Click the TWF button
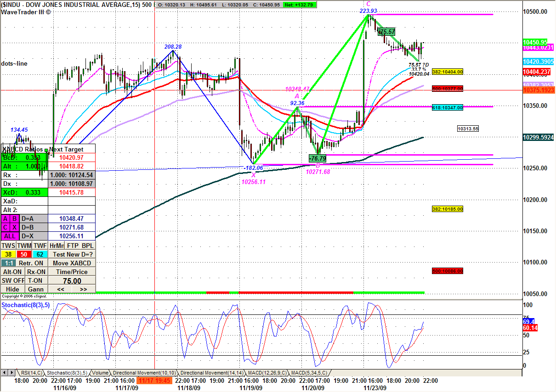The width and height of the screenshot is (556, 392). tap(40, 246)
